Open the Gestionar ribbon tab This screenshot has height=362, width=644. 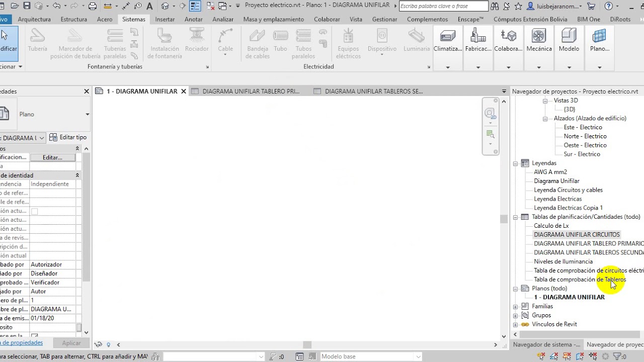pyautogui.click(x=384, y=19)
